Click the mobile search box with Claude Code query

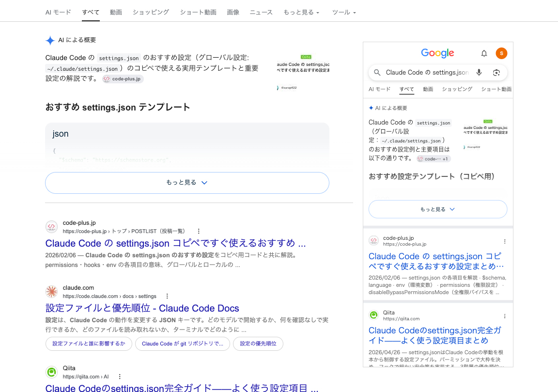437,72
